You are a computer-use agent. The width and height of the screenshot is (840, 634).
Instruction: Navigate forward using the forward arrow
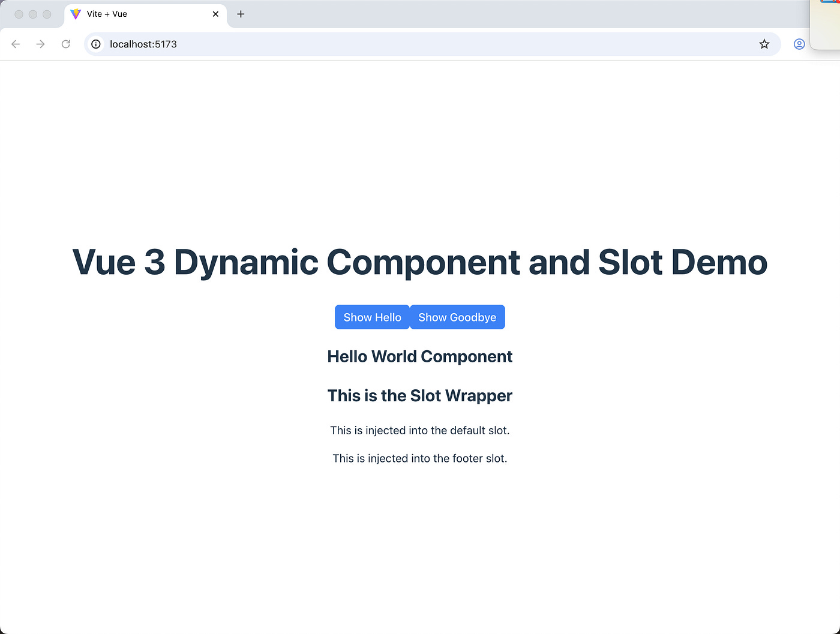[40, 44]
